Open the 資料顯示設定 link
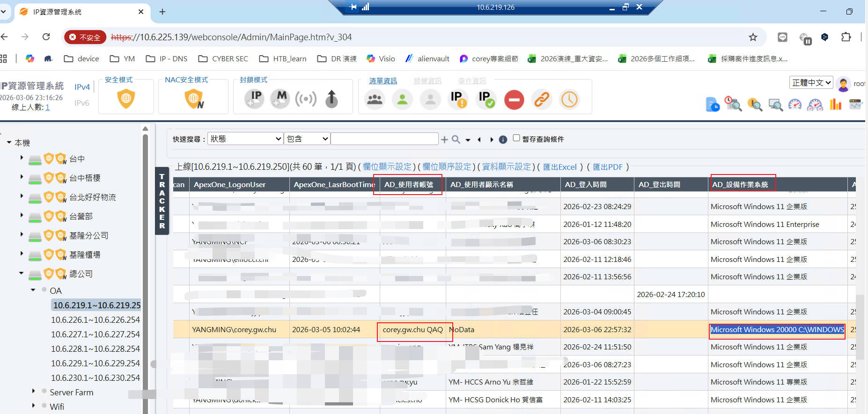The height and width of the screenshot is (414, 868). tap(507, 167)
